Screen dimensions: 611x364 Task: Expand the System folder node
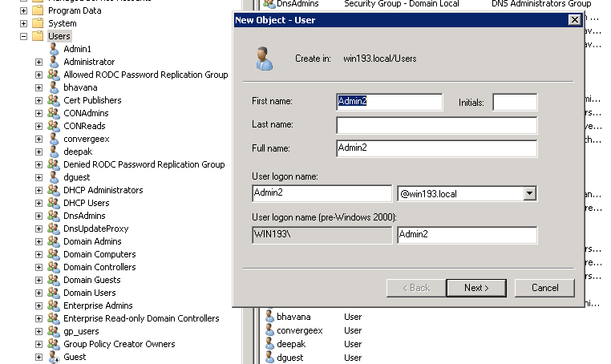click(24, 23)
